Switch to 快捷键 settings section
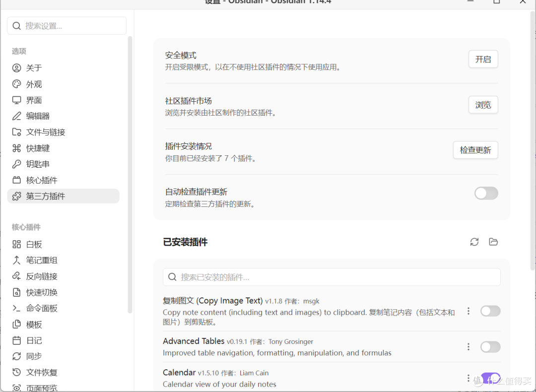536x392 pixels. (63, 148)
